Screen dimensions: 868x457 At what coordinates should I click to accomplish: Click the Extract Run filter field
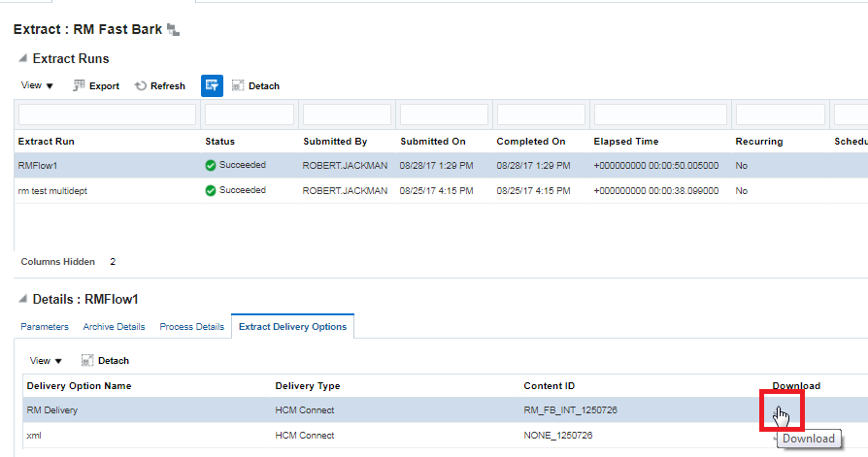[108, 114]
